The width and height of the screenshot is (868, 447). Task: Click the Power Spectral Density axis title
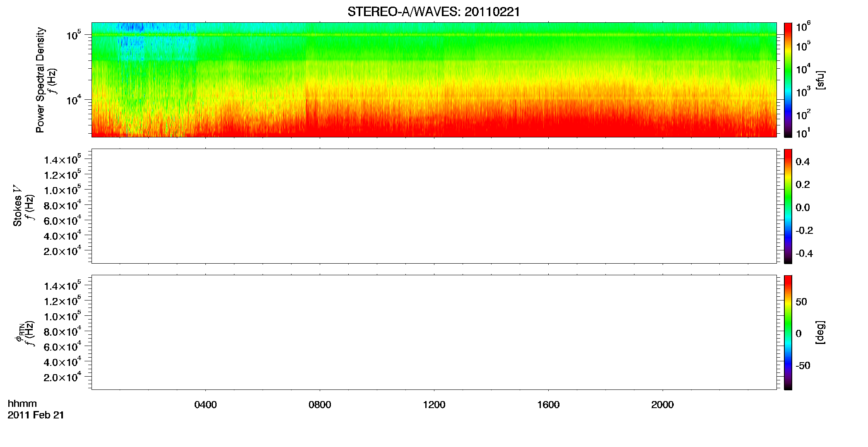tap(40, 80)
